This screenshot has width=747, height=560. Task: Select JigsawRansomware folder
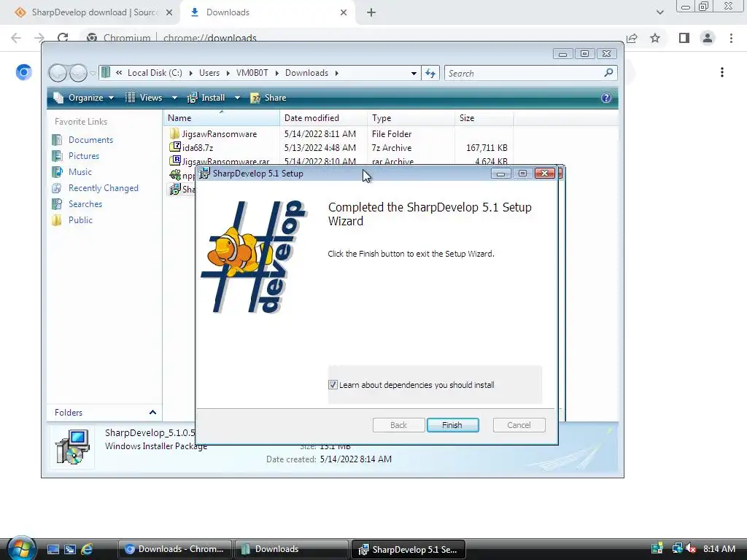pos(219,134)
